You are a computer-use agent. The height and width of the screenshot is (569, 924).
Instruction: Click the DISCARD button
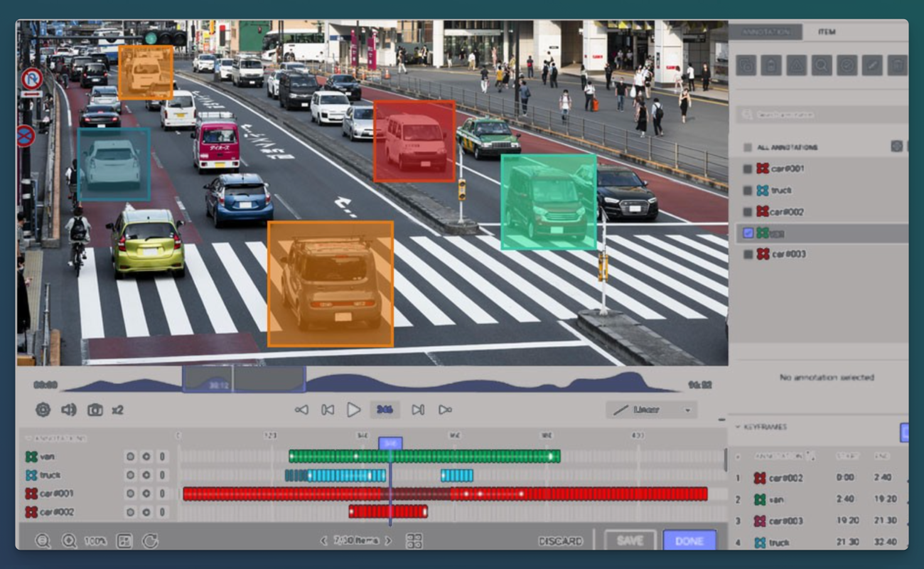pos(561,541)
